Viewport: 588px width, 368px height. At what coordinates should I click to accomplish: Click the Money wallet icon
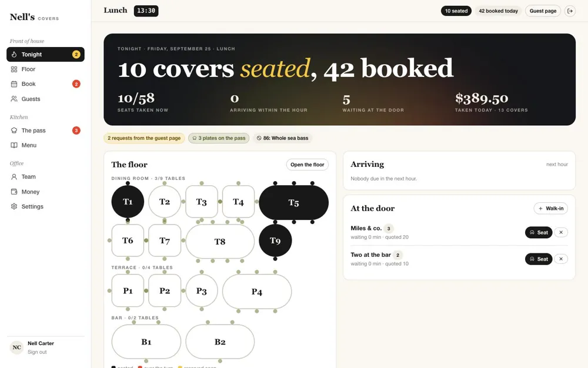pos(14,192)
